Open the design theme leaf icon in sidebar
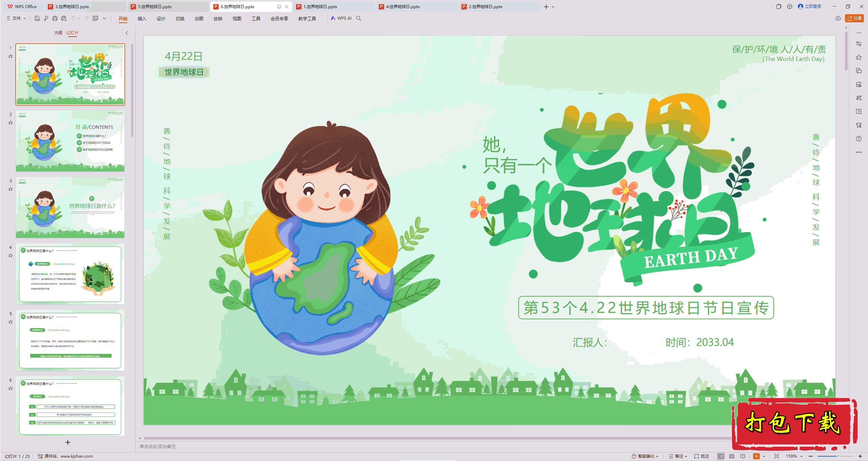This screenshot has height=461, width=868. (859, 84)
